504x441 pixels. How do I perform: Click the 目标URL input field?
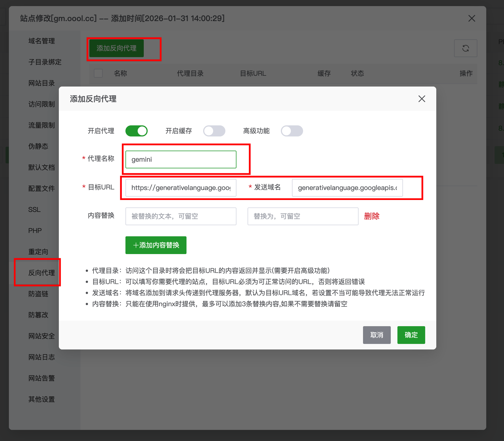(x=180, y=187)
